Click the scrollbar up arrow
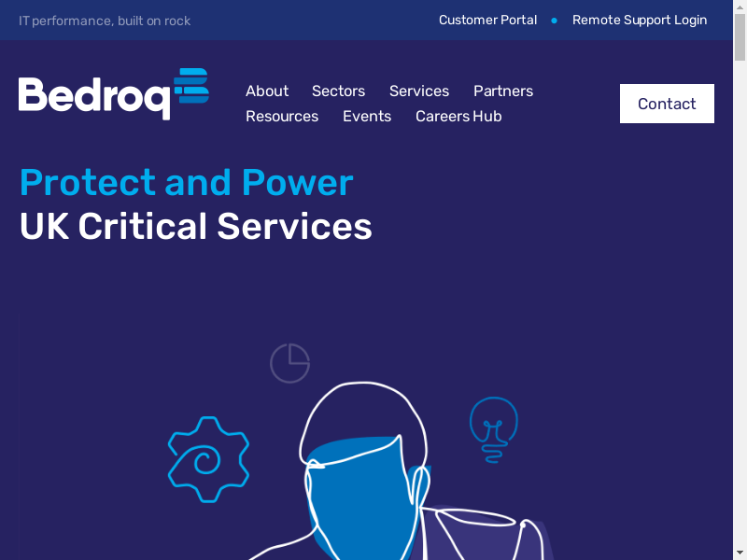 coord(740,7)
